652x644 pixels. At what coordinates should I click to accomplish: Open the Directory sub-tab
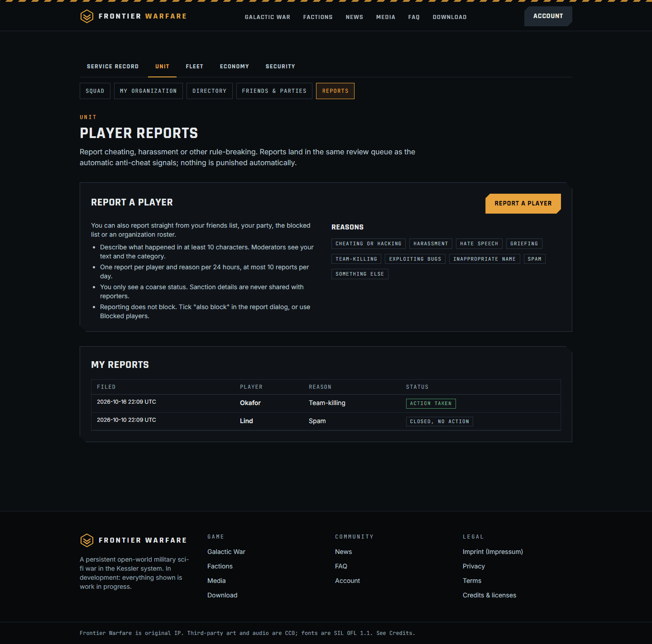coord(210,91)
